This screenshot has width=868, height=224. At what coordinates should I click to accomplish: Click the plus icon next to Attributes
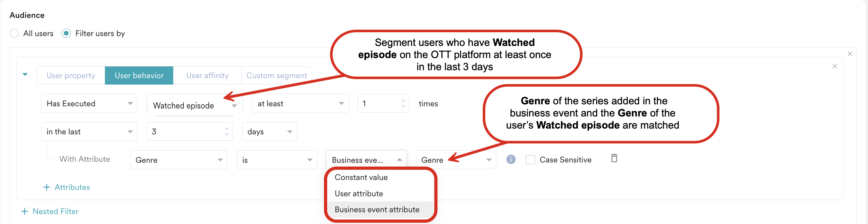click(47, 187)
